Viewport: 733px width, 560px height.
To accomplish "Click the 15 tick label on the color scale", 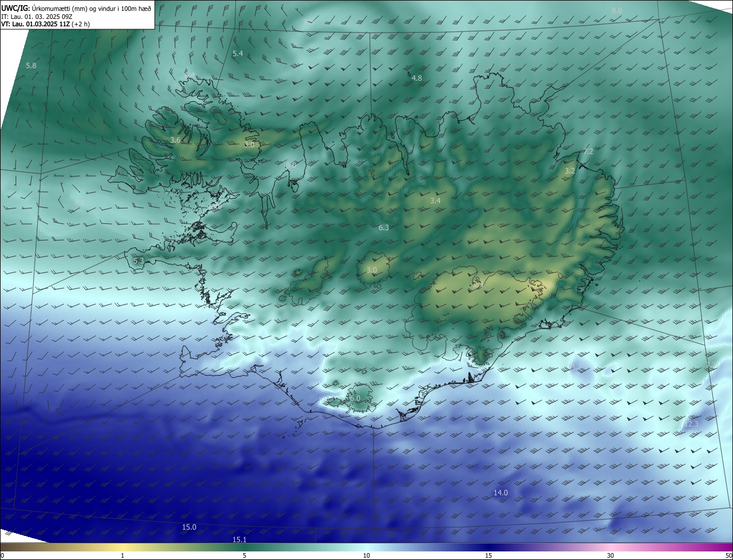I will 488,555.
